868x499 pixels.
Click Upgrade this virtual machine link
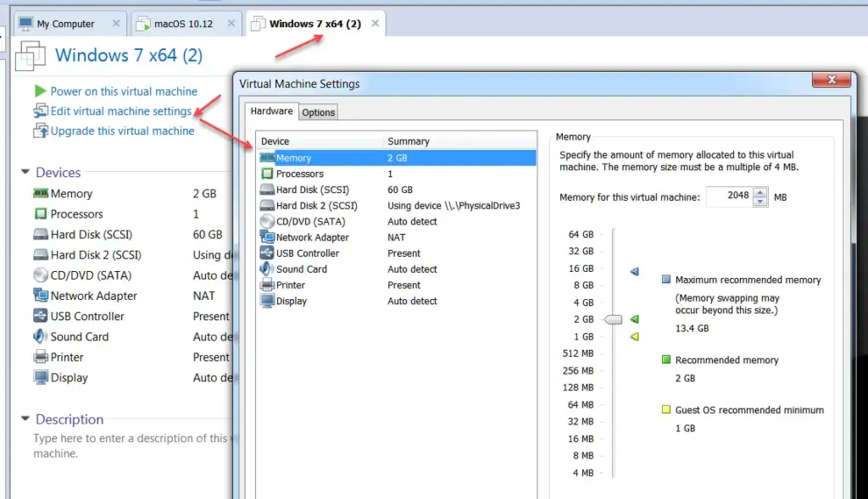tap(122, 131)
